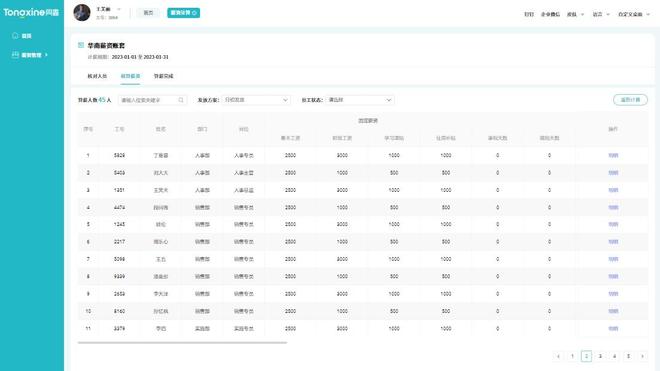
Task: Click the action link in row 6
Action: pyautogui.click(x=613, y=242)
